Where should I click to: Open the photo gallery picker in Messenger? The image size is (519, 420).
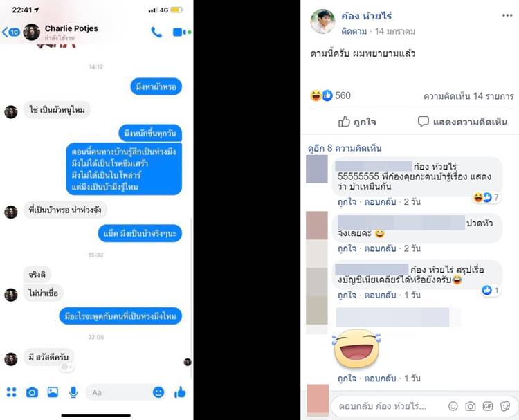(x=53, y=392)
